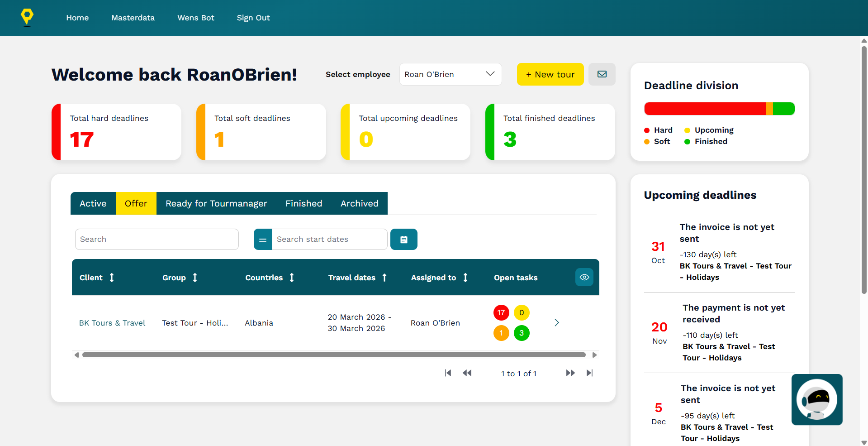The width and height of the screenshot is (868, 446).
Task: Switch to the Active tab
Action: [93, 203]
